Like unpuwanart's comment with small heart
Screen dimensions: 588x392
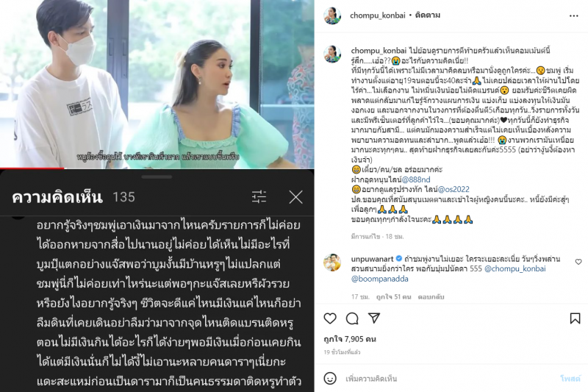(578, 262)
